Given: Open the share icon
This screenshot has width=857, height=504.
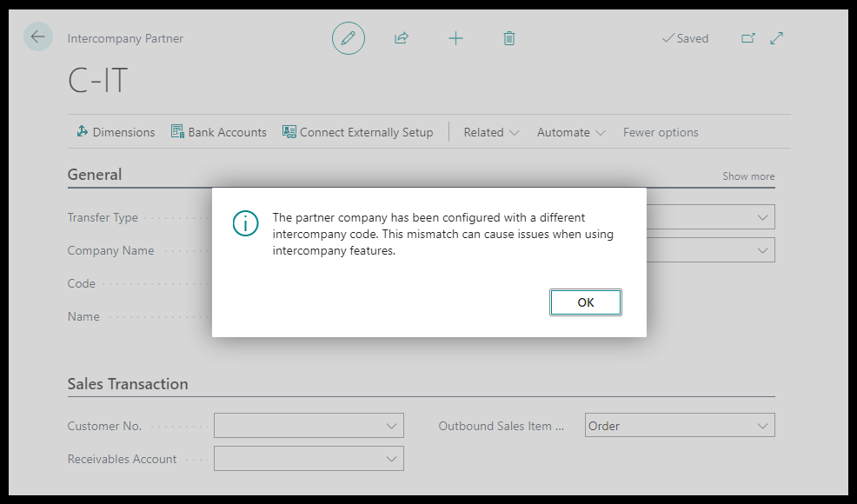Looking at the screenshot, I should pyautogui.click(x=402, y=38).
